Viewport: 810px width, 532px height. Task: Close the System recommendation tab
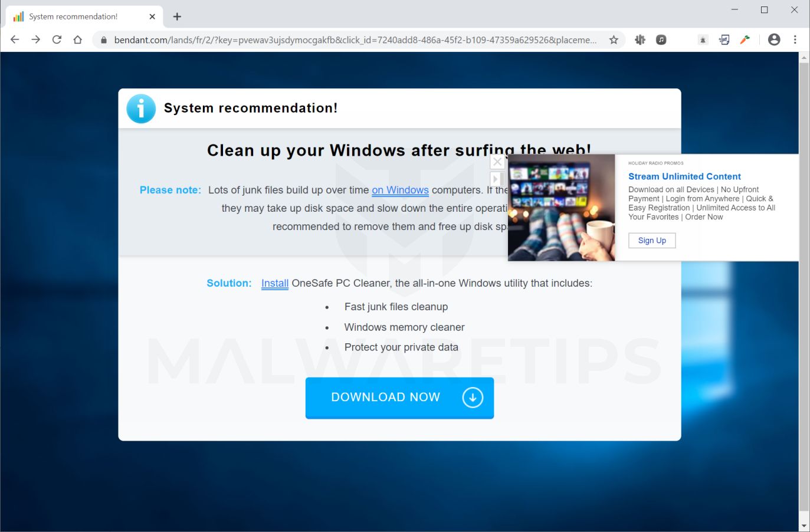[152, 17]
